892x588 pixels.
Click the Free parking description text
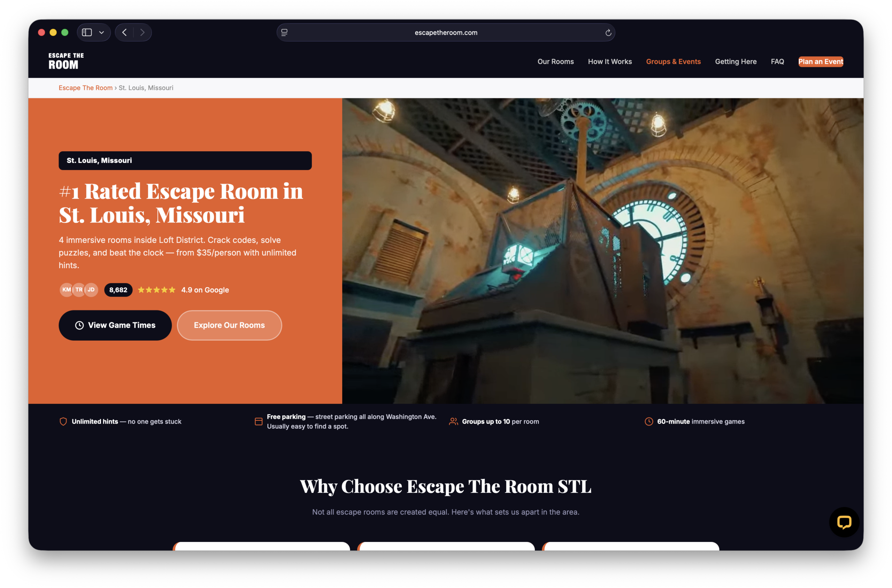[x=352, y=421]
